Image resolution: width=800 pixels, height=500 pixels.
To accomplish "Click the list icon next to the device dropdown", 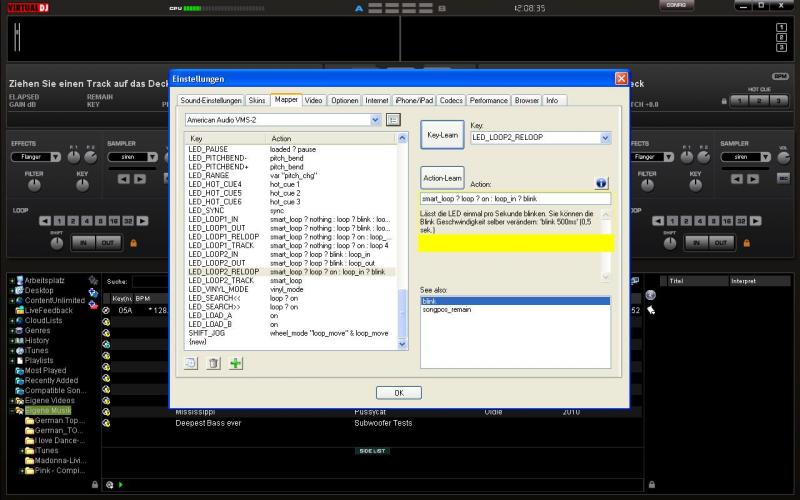I will pyautogui.click(x=393, y=120).
